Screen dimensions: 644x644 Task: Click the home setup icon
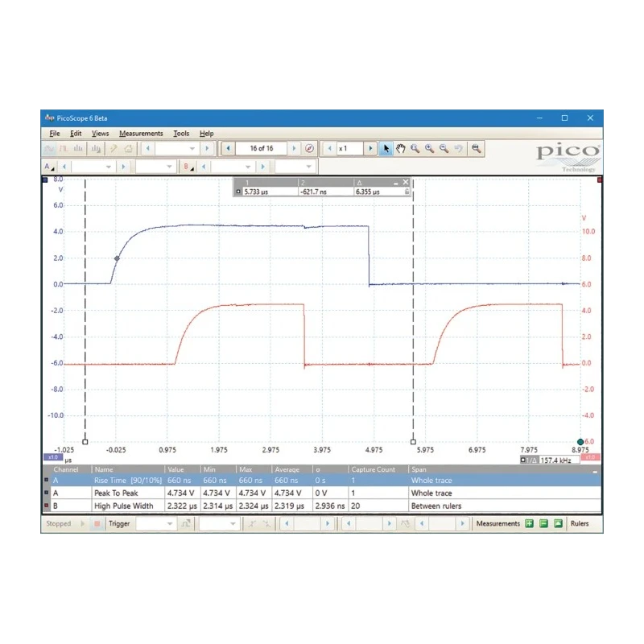click(129, 148)
